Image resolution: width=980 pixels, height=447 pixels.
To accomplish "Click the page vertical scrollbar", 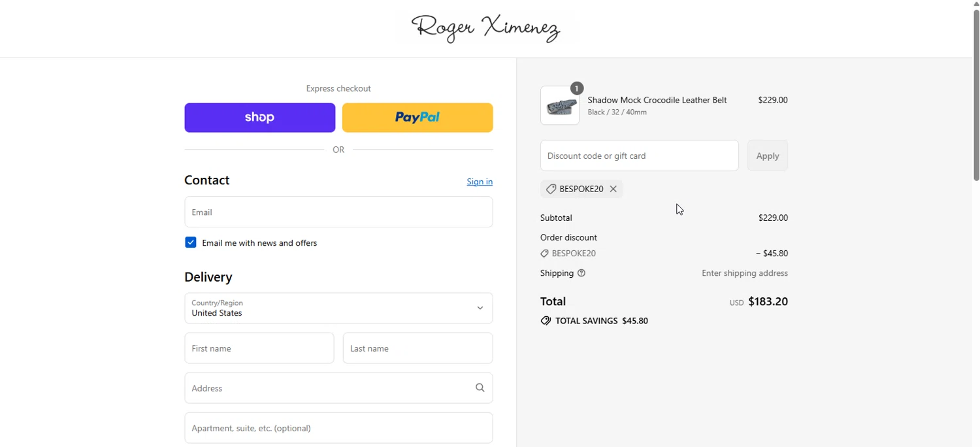I will [x=976, y=94].
